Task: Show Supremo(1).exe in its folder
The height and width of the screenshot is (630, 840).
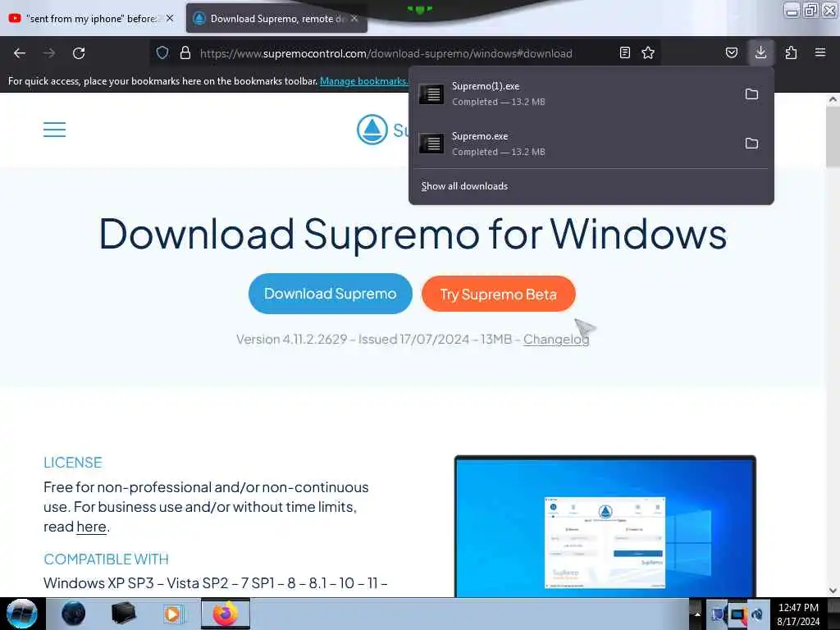Action: [751, 94]
